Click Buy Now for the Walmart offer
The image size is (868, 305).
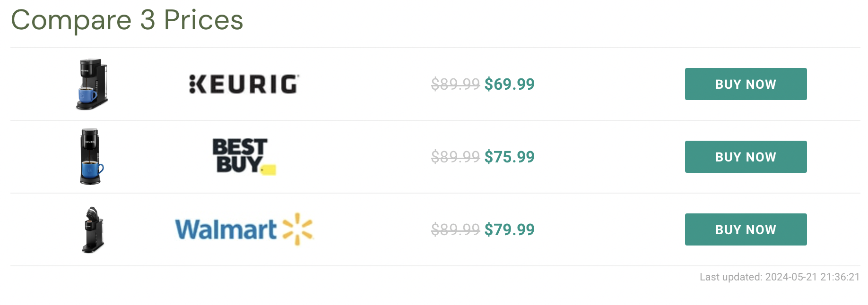point(746,229)
